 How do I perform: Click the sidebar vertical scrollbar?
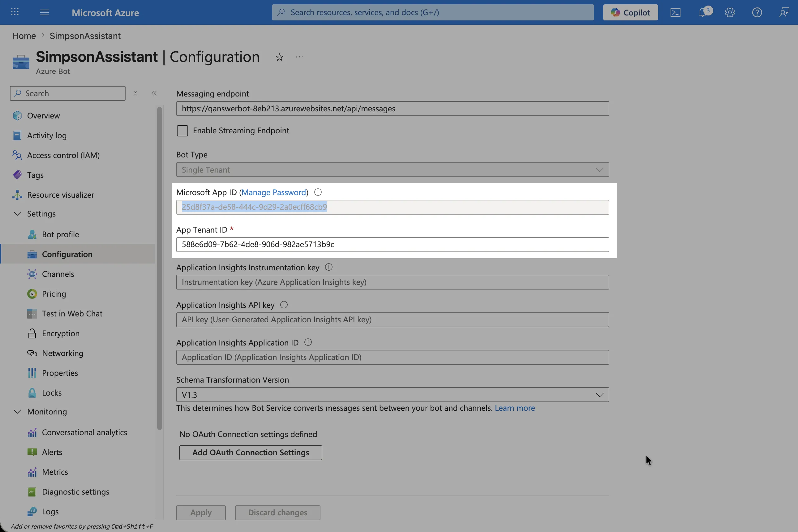pos(160,268)
